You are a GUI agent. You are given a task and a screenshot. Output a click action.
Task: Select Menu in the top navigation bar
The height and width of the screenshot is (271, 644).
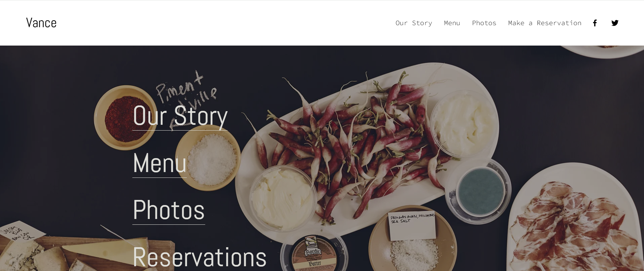pos(452,23)
